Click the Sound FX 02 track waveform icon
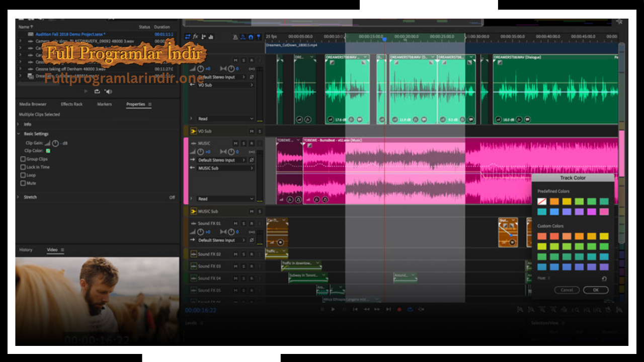The height and width of the screenshot is (362, 644). (x=193, y=254)
